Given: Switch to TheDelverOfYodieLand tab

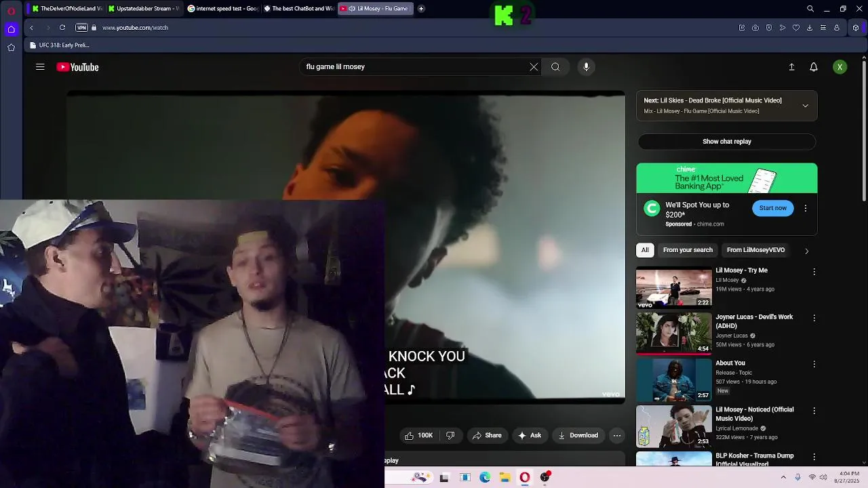Looking at the screenshot, I should click(x=66, y=9).
